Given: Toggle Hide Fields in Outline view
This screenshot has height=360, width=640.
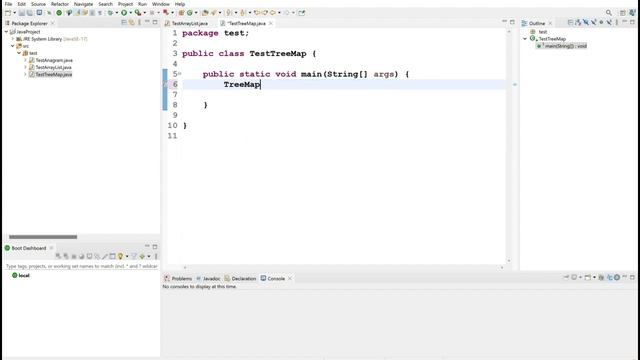Looking at the screenshot, I should [x=586, y=22].
